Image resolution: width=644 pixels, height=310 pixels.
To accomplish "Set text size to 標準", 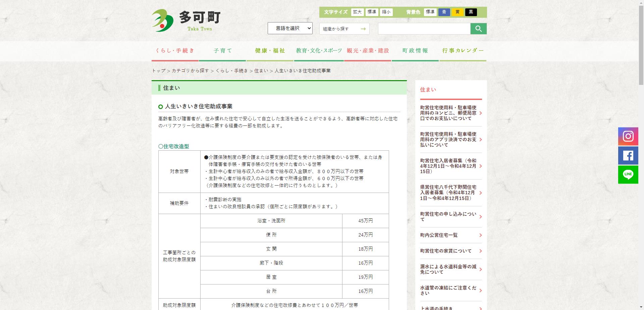I will point(372,12).
